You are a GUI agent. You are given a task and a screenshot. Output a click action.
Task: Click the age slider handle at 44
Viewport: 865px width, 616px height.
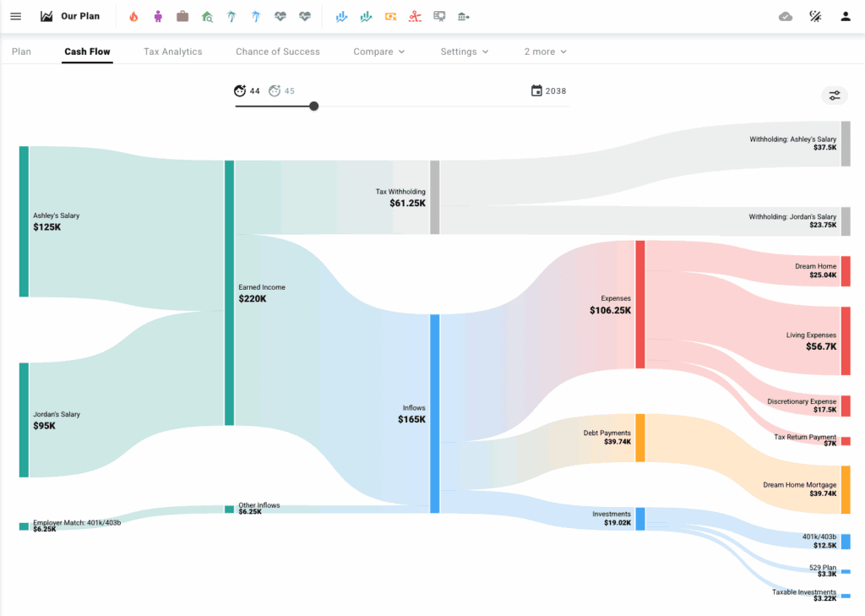click(x=313, y=106)
